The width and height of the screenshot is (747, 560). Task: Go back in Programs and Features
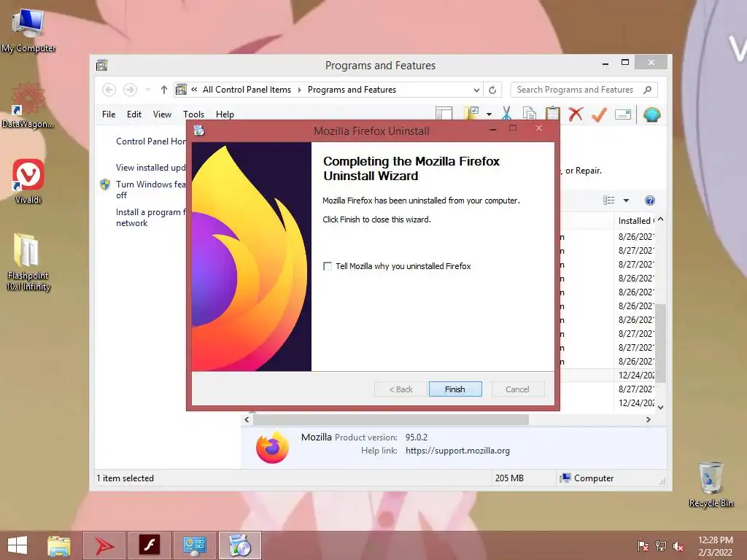pos(109,90)
